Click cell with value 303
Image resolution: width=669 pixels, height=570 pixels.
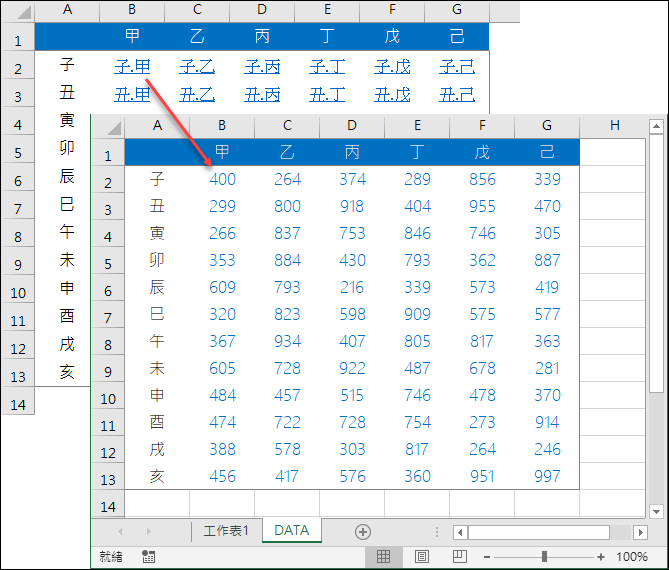point(352,449)
